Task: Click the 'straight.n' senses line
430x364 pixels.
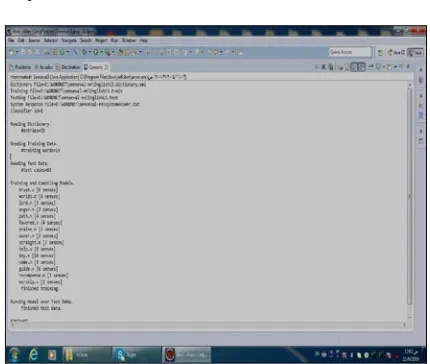Action: (41, 242)
